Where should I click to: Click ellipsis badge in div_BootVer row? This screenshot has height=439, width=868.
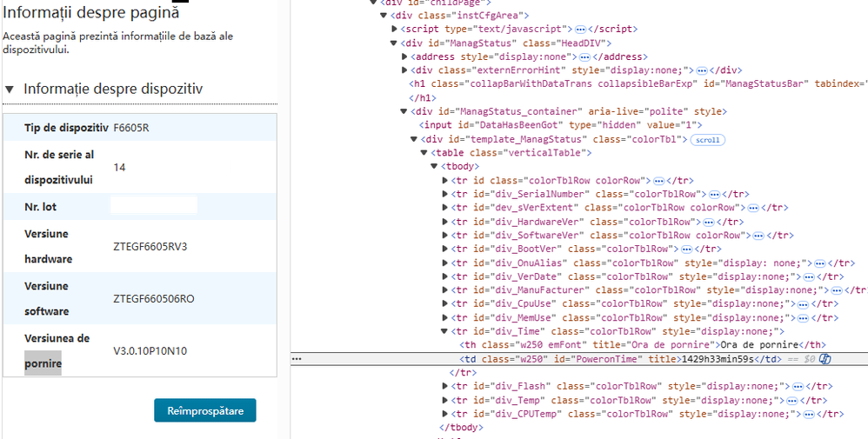tap(686, 249)
